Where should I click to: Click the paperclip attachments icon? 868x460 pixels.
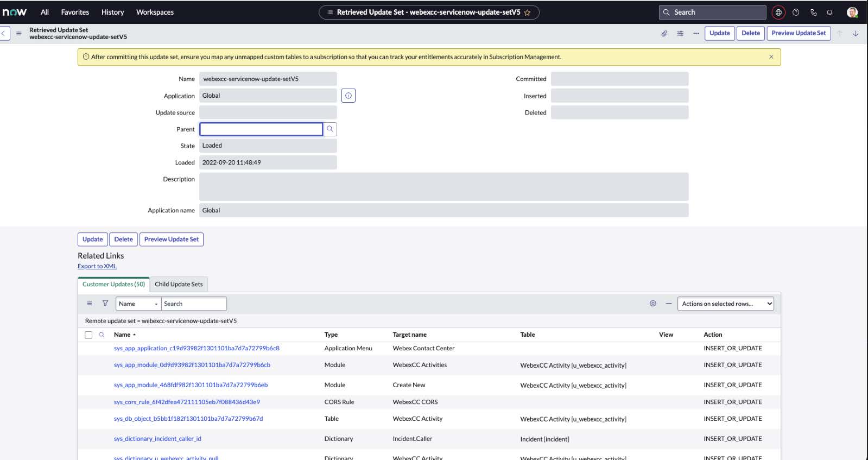[x=664, y=33]
